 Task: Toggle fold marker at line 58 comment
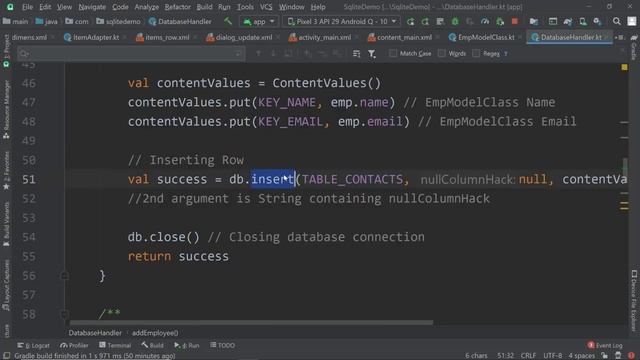click(x=64, y=314)
